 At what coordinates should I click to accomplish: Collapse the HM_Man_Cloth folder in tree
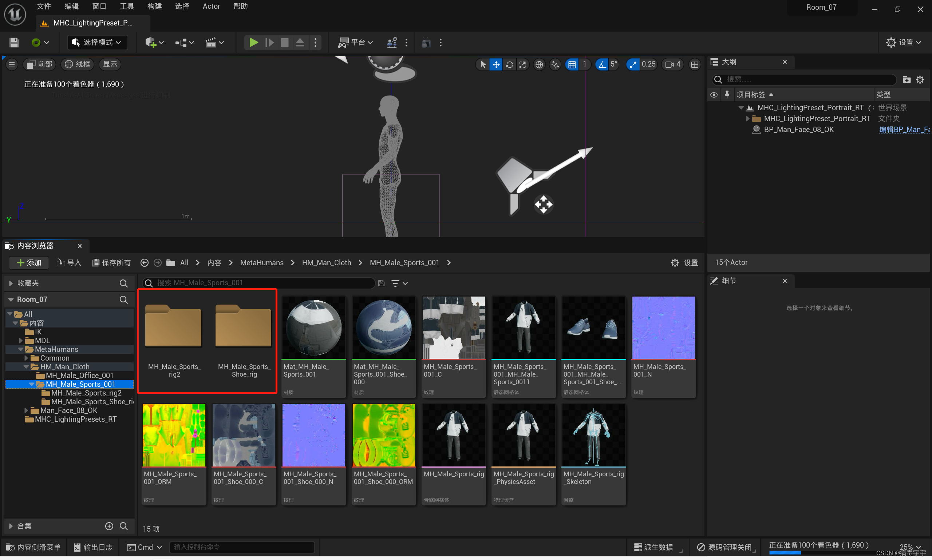pos(27,366)
